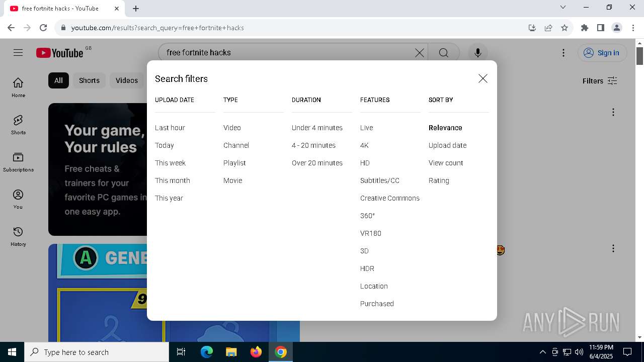Go to YouTube home via logo
This screenshot has height=362, width=644.
pyautogui.click(x=59, y=53)
